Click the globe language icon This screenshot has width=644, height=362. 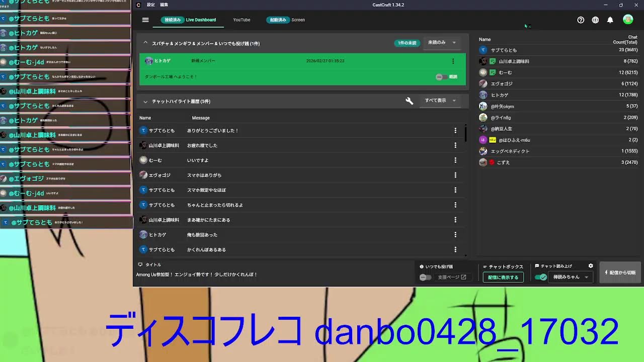595,20
